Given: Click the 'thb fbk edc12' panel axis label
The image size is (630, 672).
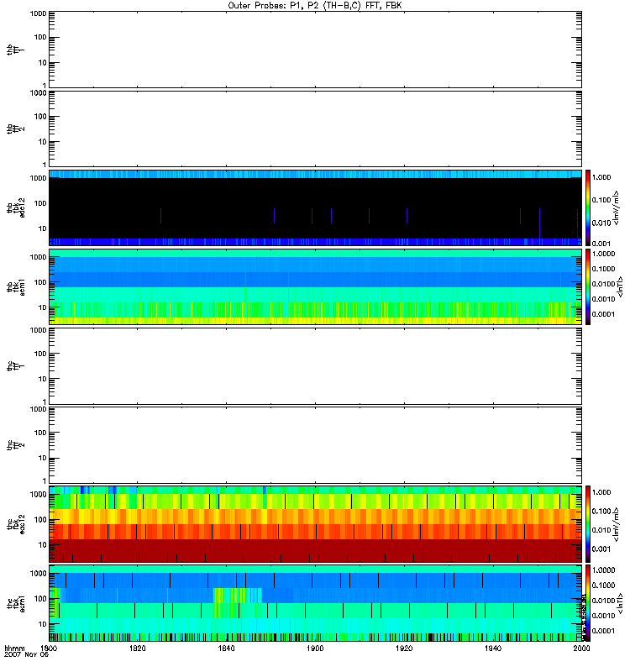Looking at the screenshot, I should (15, 207).
